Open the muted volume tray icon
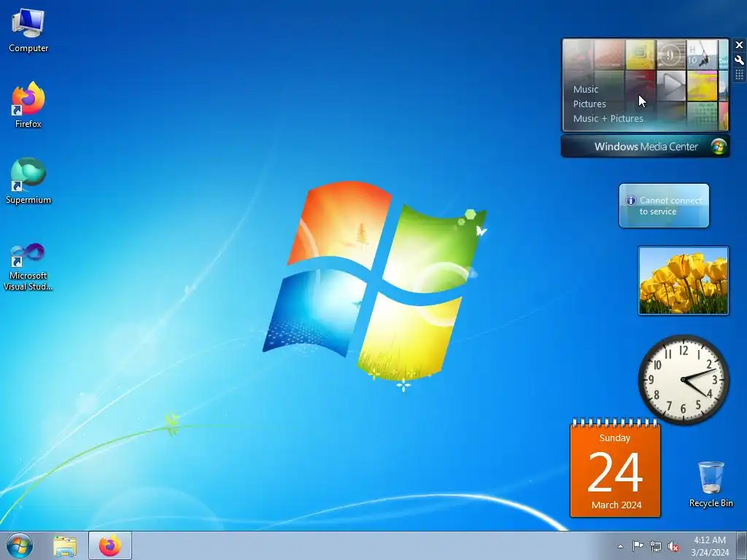This screenshot has width=747, height=560. point(673,547)
